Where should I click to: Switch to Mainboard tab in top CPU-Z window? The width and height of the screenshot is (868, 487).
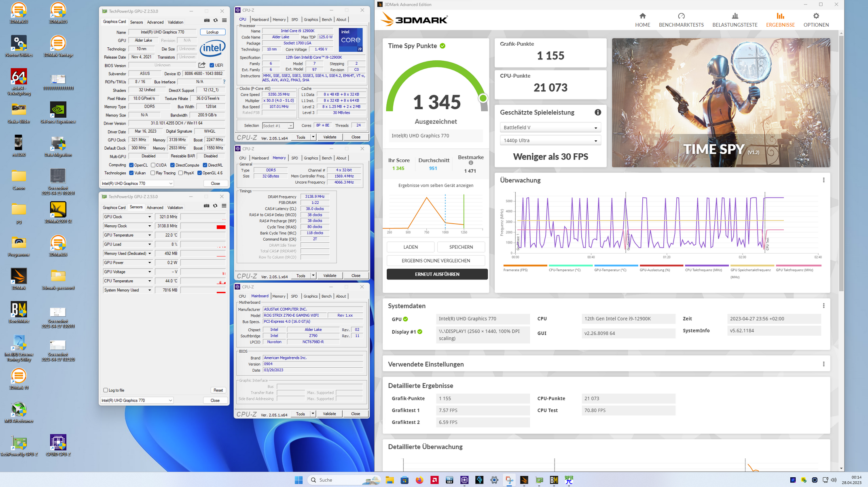pyautogui.click(x=260, y=19)
